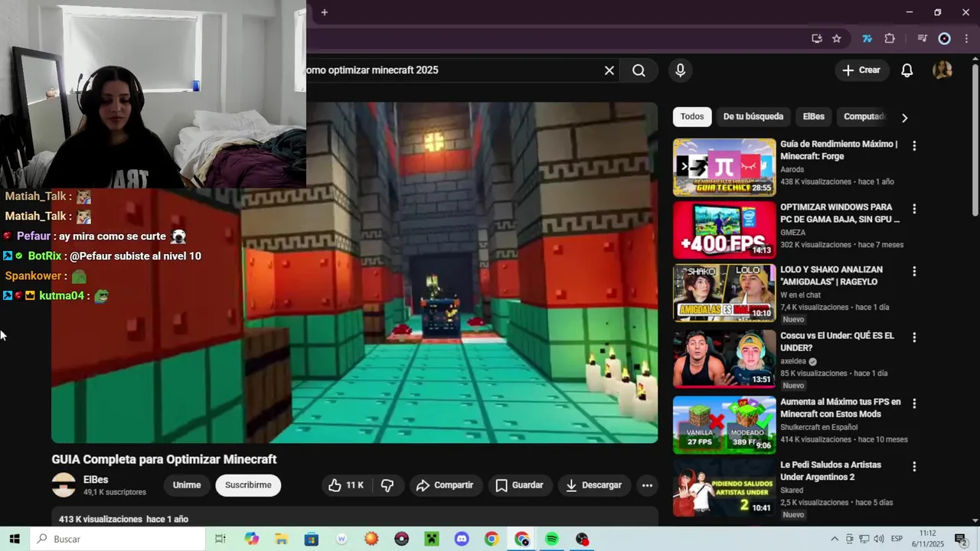
Task: Open Discord from the taskbar
Action: 462,539
